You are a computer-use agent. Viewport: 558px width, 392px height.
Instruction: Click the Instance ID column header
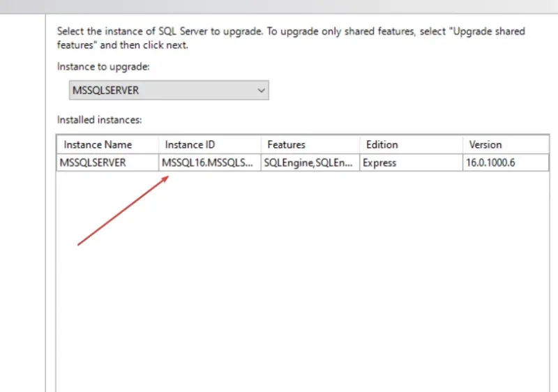point(190,144)
